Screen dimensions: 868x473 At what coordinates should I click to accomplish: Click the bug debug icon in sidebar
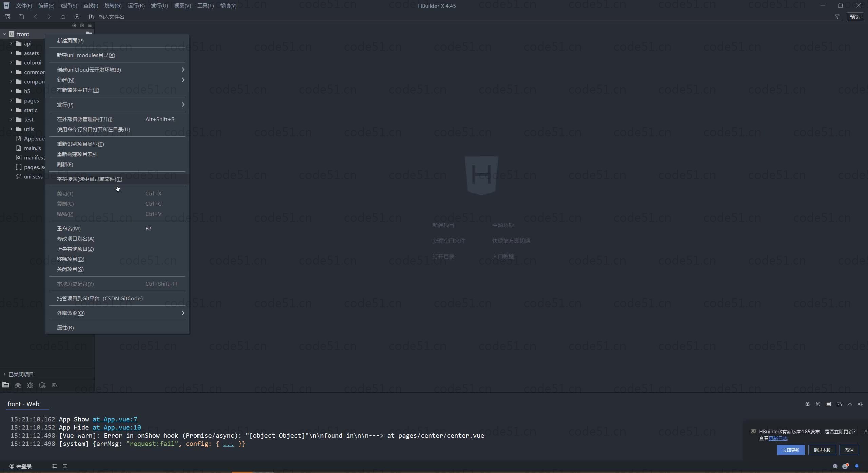pyautogui.click(x=30, y=385)
